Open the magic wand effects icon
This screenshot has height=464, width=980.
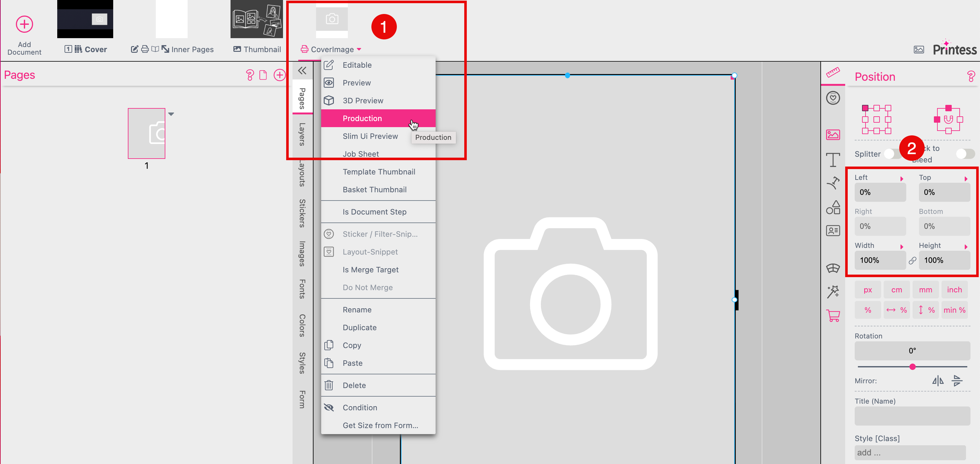(x=833, y=292)
